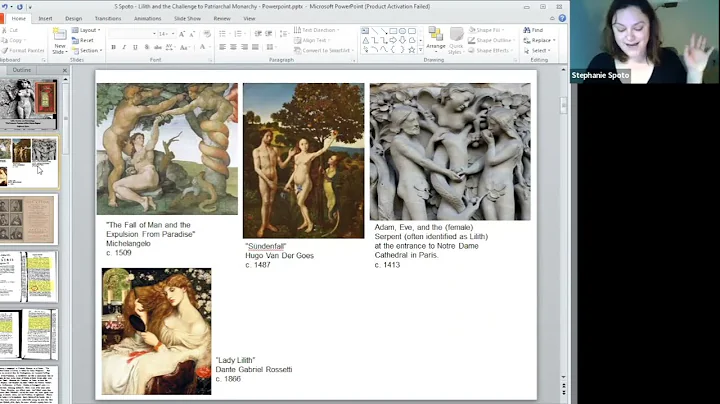Click the Columns icon

point(271,47)
